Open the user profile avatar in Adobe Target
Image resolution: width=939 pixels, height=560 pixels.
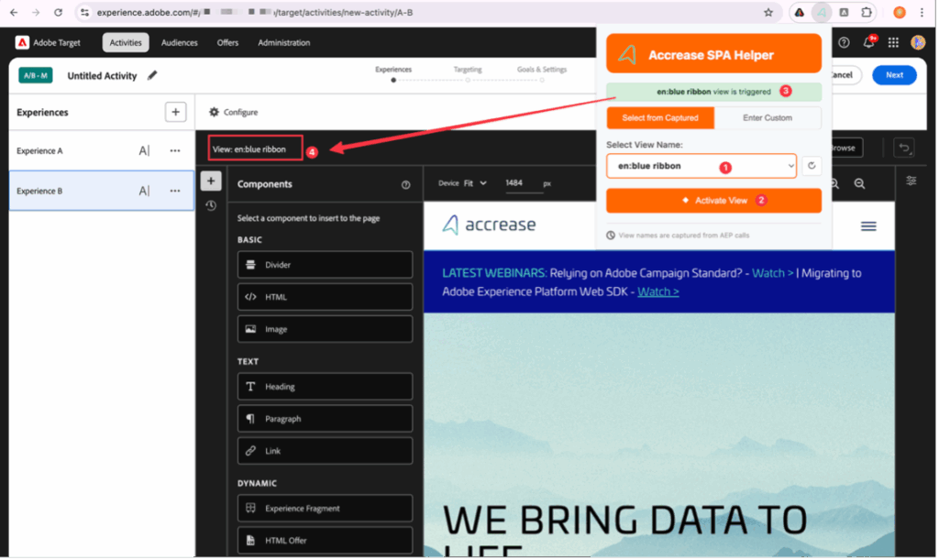[x=918, y=42]
